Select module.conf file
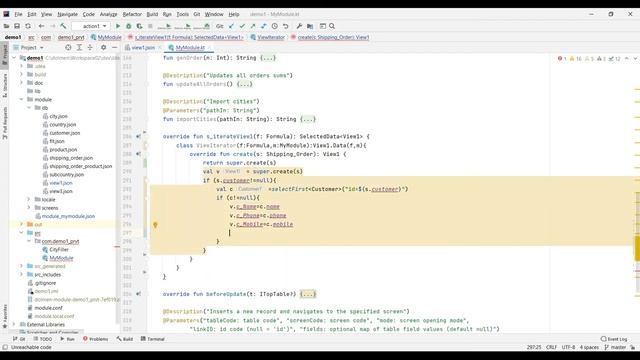 (48, 308)
